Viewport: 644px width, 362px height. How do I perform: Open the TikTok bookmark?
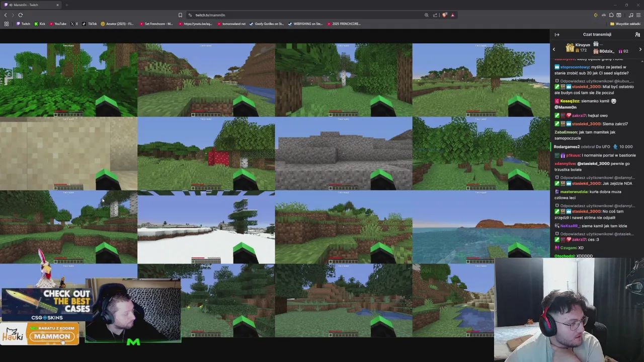click(x=90, y=24)
